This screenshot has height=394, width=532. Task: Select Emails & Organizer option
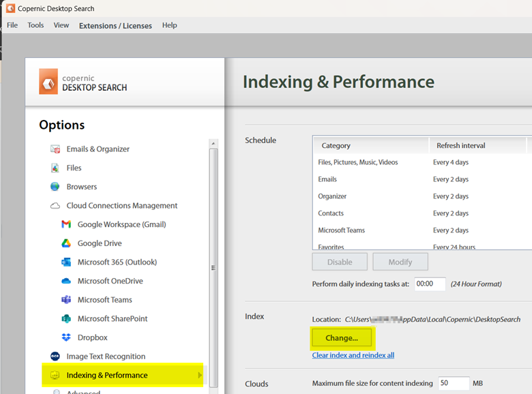(x=98, y=149)
